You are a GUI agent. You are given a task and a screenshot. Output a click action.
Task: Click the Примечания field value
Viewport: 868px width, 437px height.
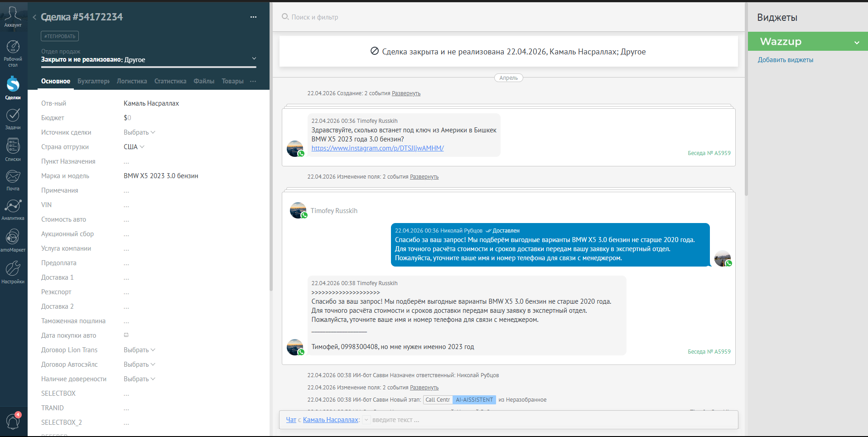pos(126,191)
